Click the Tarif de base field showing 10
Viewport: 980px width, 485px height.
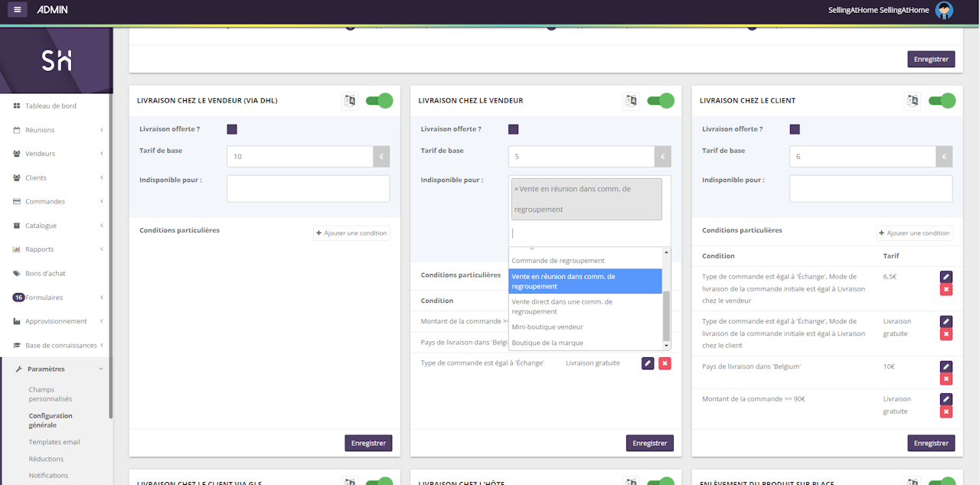pos(299,157)
